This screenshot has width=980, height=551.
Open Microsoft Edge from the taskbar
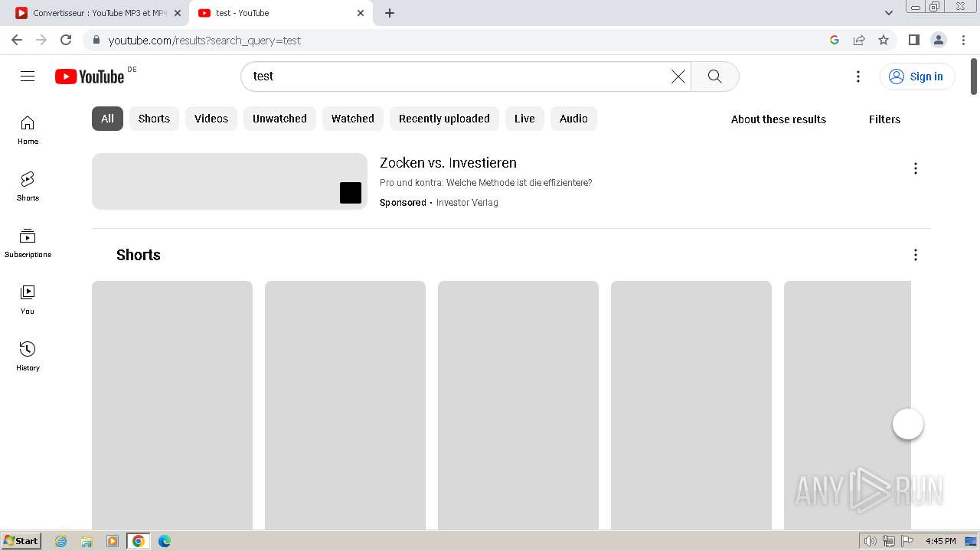tap(165, 541)
